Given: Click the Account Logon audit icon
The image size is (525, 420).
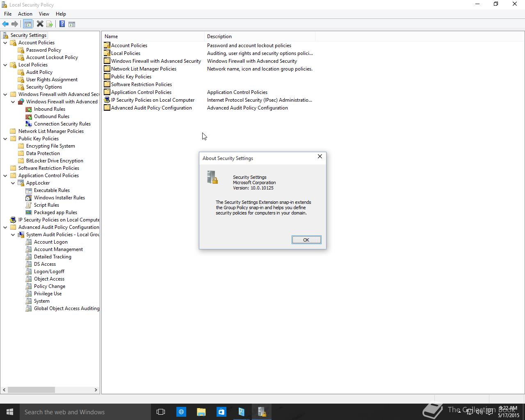Looking at the screenshot, I should click(x=29, y=242).
